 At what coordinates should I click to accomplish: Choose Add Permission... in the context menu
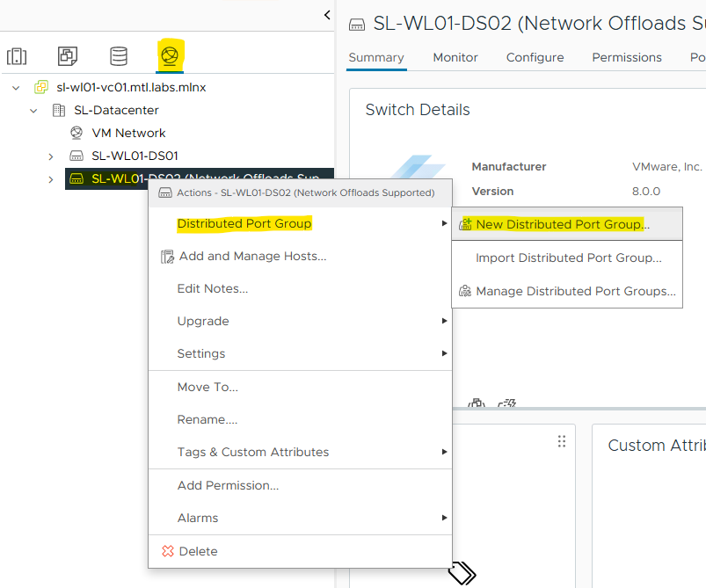(x=300, y=485)
